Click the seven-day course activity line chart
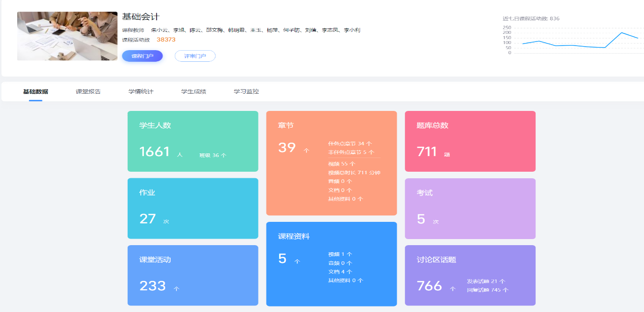The height and width of the screenshot is (312, 644). [580, 41]
